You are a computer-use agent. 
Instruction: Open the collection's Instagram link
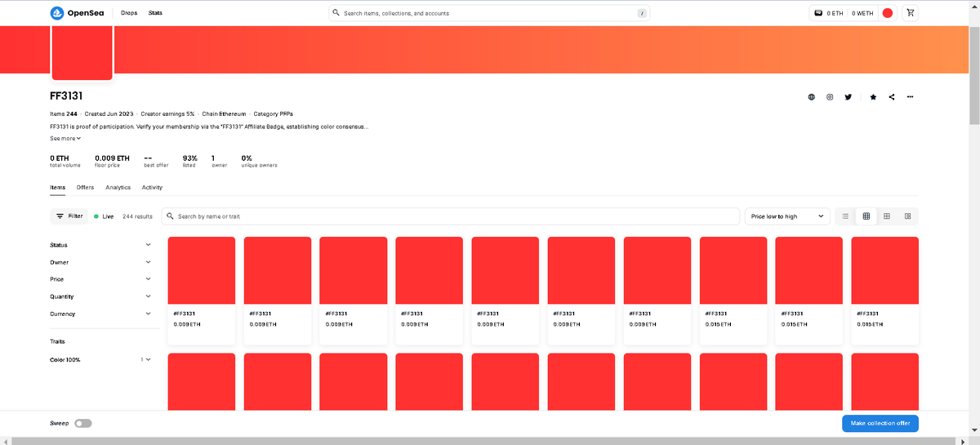click(830, 97)
